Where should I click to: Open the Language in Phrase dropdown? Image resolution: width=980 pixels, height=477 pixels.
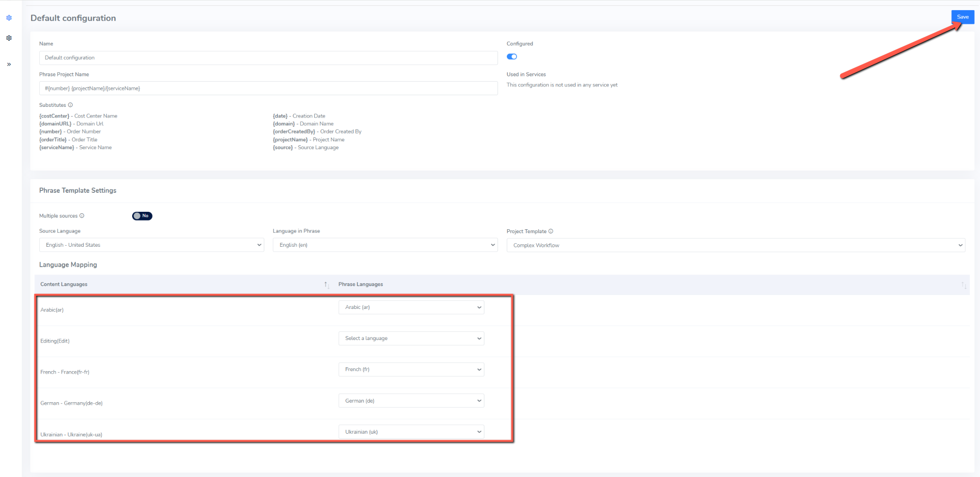point(385,245)
